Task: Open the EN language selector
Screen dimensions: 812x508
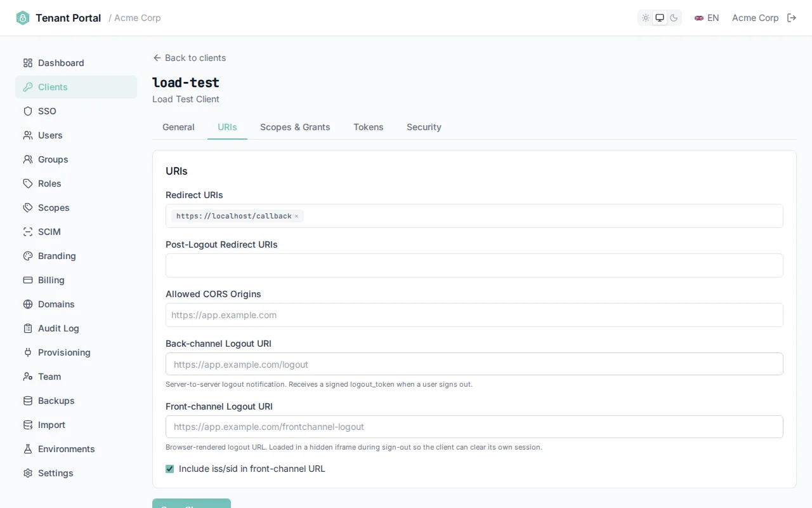Action: [x=707, y=18]
